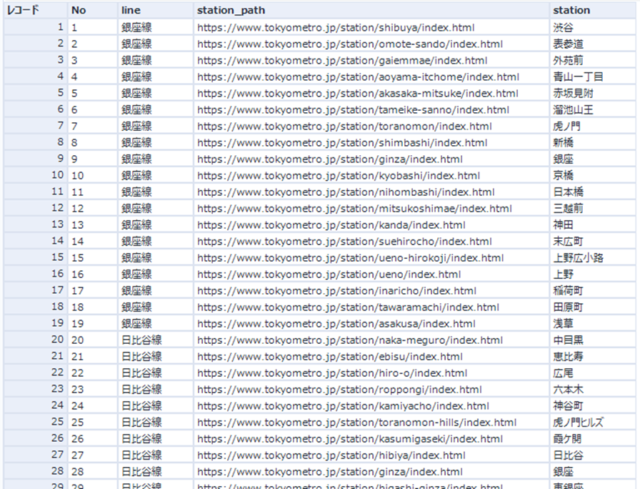
Task: Click the 'station' column header
Action: tap(593, 10)
